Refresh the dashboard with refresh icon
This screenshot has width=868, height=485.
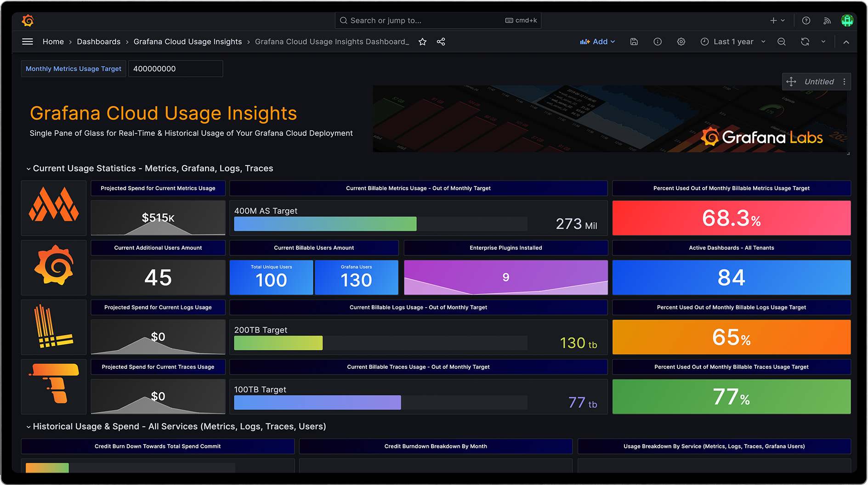coord(805,41)
